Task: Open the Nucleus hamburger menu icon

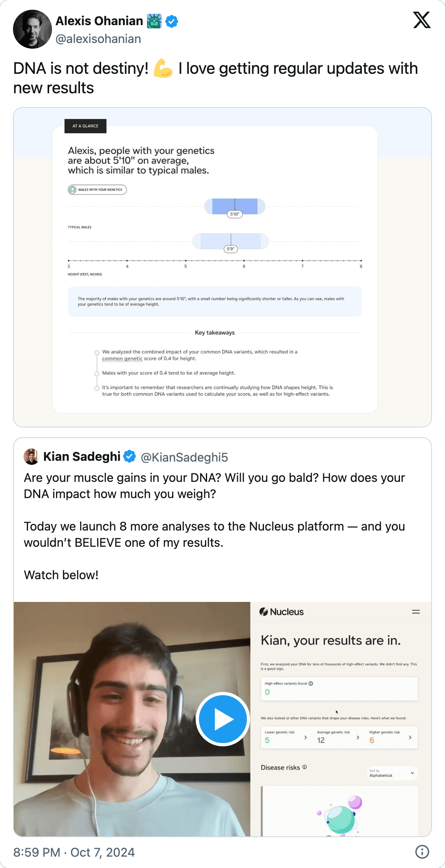Action: click(416, 612)
